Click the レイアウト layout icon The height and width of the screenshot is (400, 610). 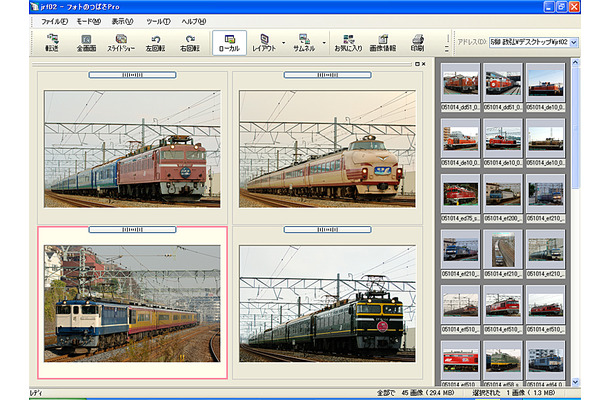[264, 43]
